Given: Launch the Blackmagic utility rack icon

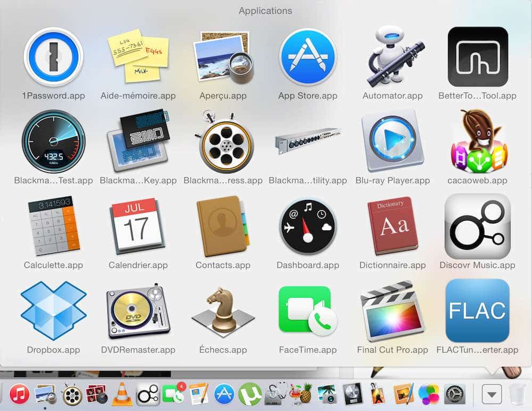Looking at the screenshot, I should [x=307, y=141].
